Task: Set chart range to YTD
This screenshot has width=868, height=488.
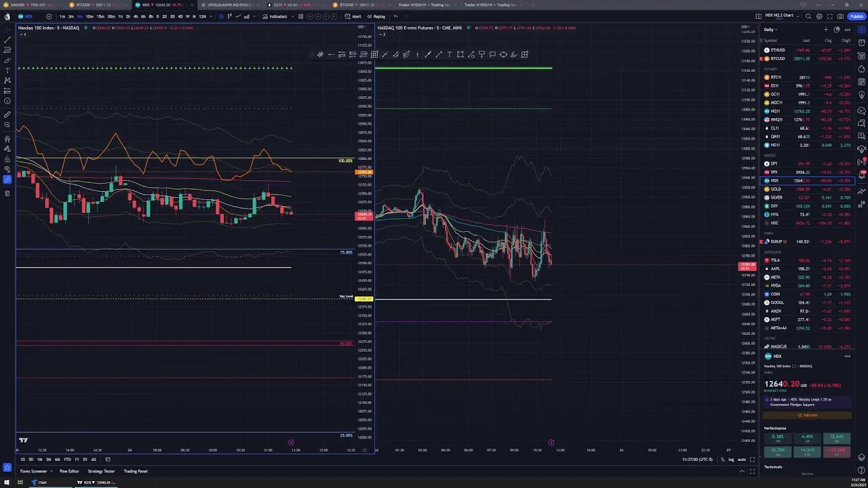Action: (67, 460)
